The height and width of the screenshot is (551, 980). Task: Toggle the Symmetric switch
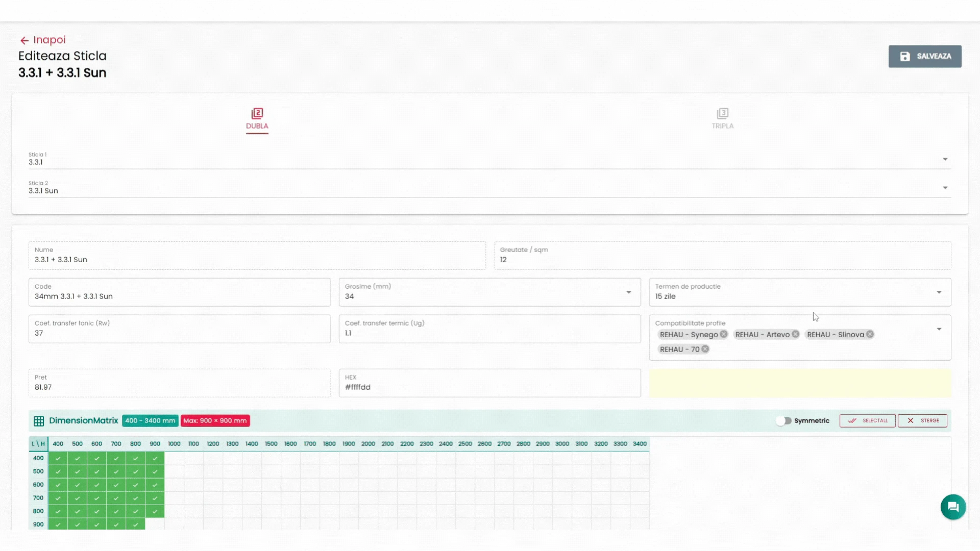[783, 421]
